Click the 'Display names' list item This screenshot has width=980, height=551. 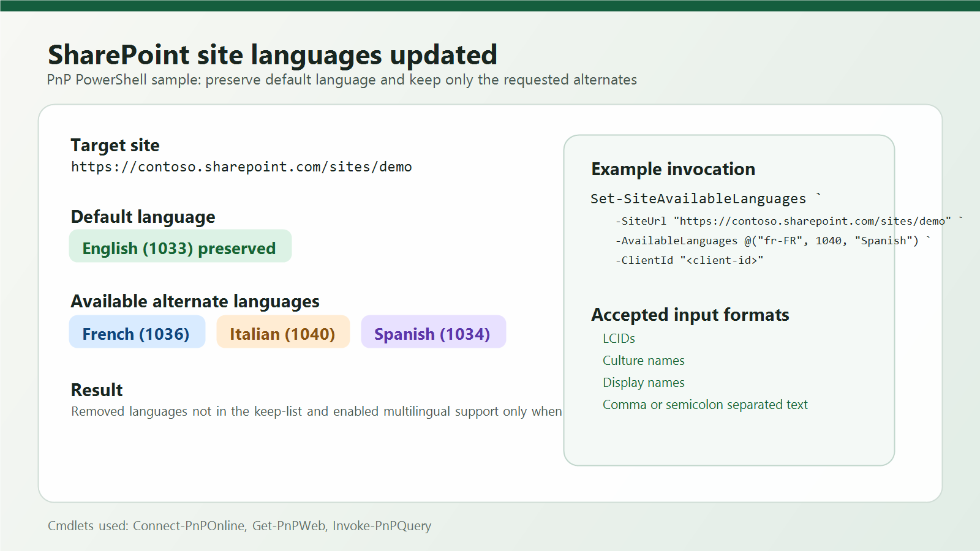(644, 383)
